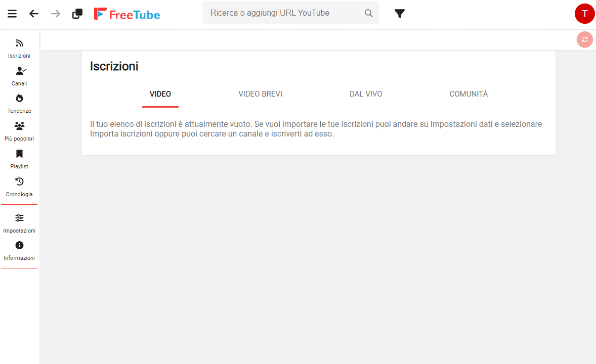
Task: Open Più popolari in the sidebar
Action: tap(19, 131)
